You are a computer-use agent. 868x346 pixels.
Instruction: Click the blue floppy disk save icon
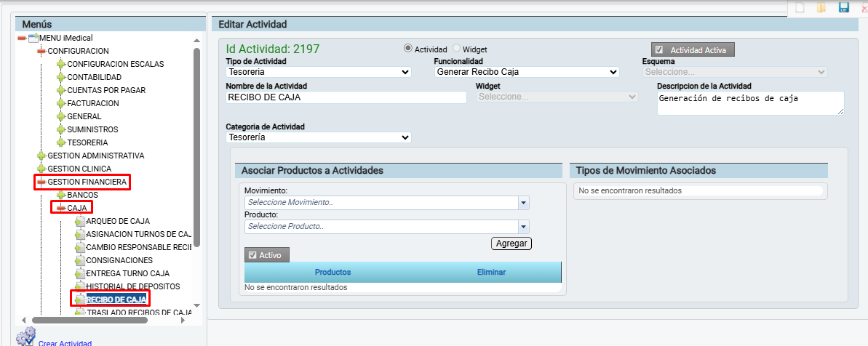[x=843, y=8]
